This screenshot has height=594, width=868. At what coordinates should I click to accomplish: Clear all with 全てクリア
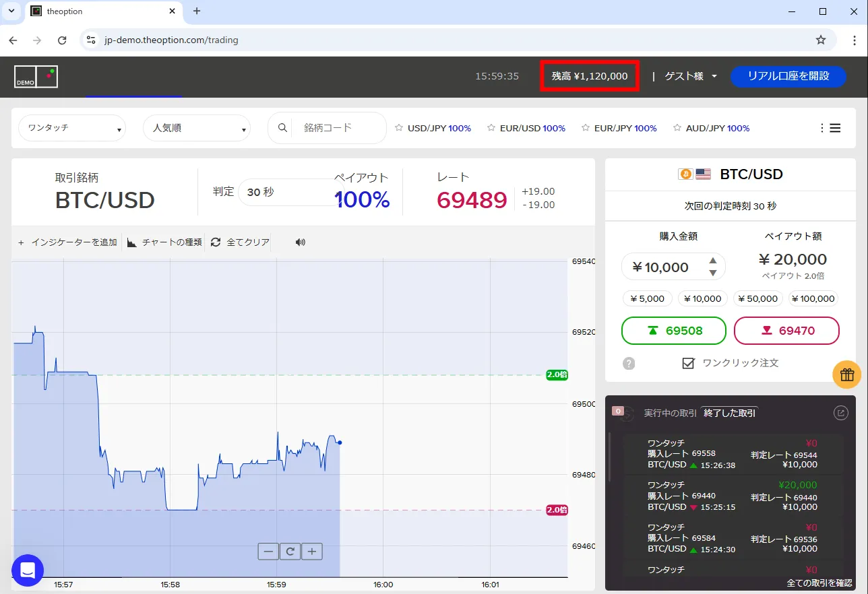[241, 242]
